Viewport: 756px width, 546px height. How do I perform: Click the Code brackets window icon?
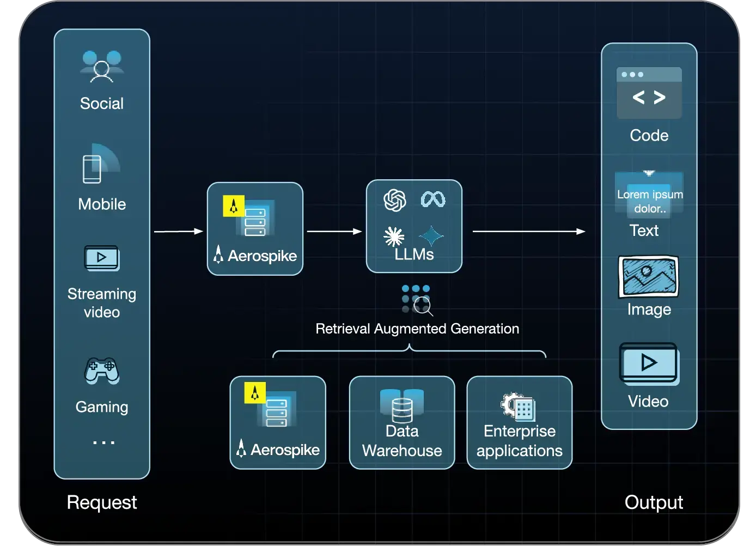coord(649,93)
